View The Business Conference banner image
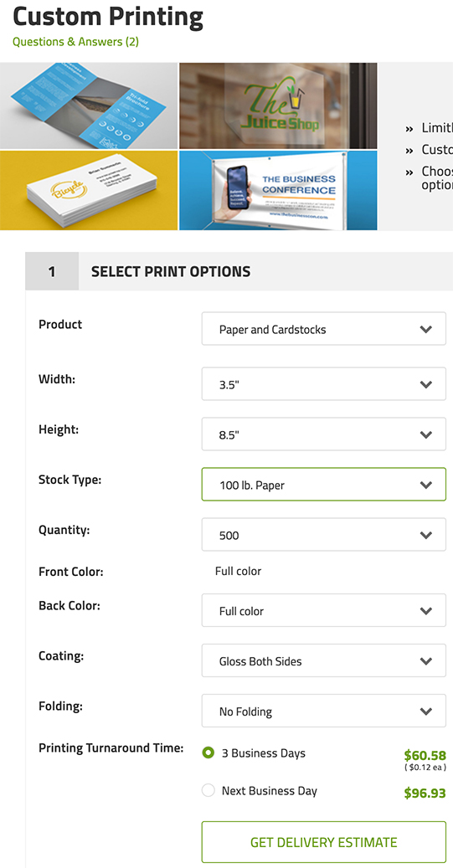This screenshot has height=868, width=453. click(278, 191)
